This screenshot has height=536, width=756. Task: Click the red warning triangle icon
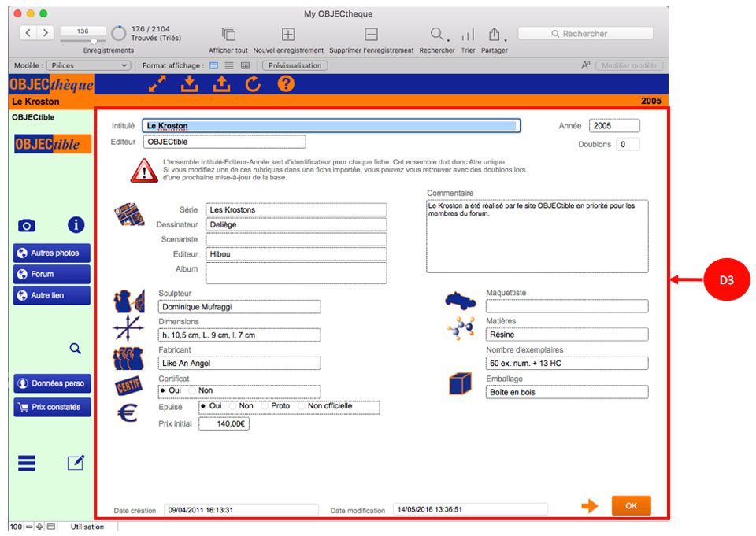tap(143, 171)
